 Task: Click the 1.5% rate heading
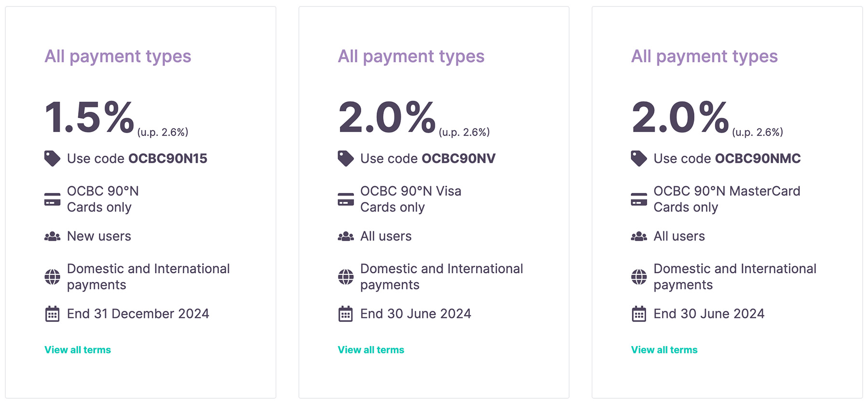89,117
